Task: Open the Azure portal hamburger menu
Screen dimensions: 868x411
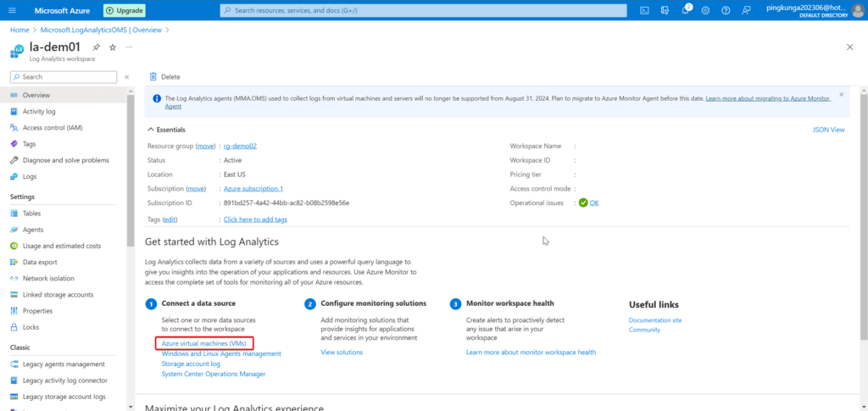Action: pyautogui.click(x=12, y=10)
